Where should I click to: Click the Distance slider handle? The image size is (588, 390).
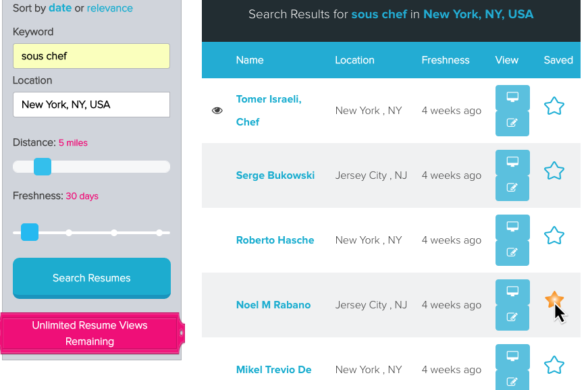pos(43,167)
